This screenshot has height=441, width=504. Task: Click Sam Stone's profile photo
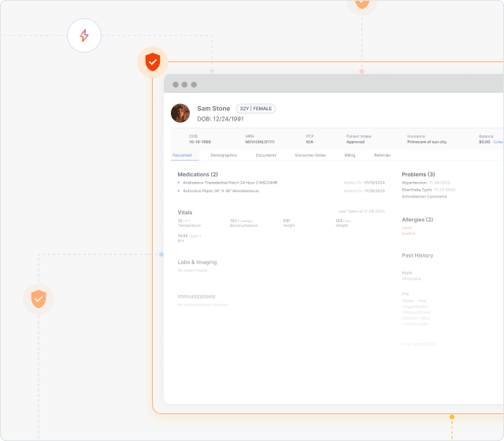click(180, 113)
